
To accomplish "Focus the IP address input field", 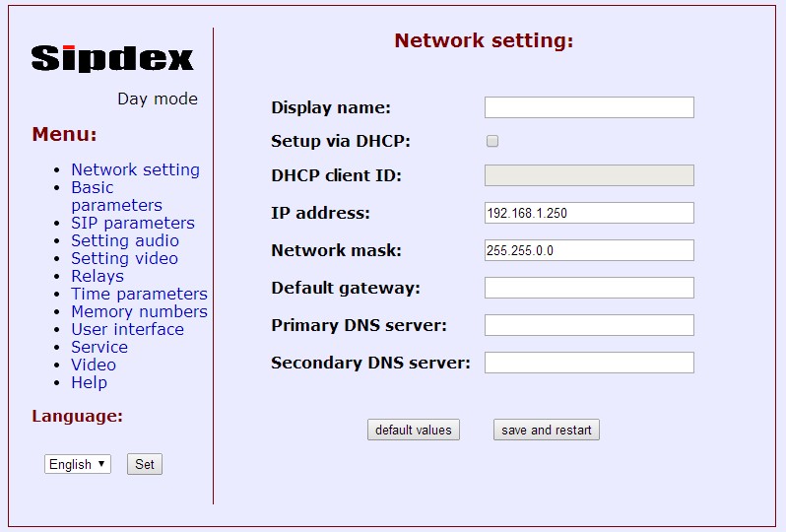I will click(x=589, y=213).
